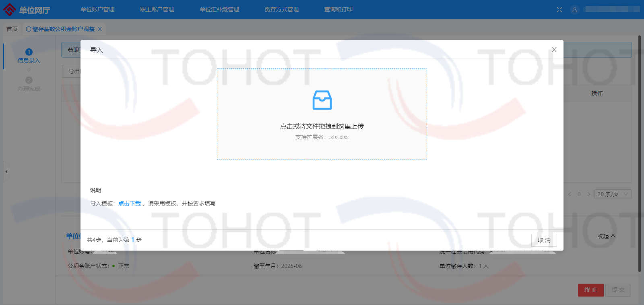644x305 pixels.
Task: Go to the previous page arrow
Action: pyautogui.click(x=570, y=194)
